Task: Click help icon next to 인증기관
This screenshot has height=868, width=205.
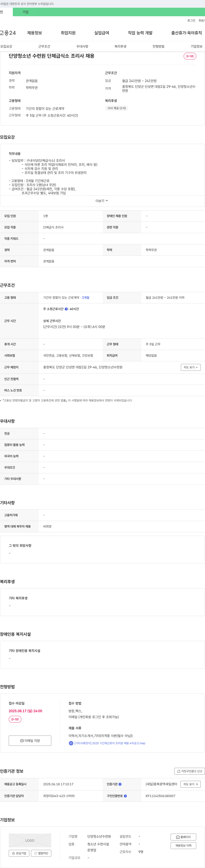Action: (x=120, y=784)
